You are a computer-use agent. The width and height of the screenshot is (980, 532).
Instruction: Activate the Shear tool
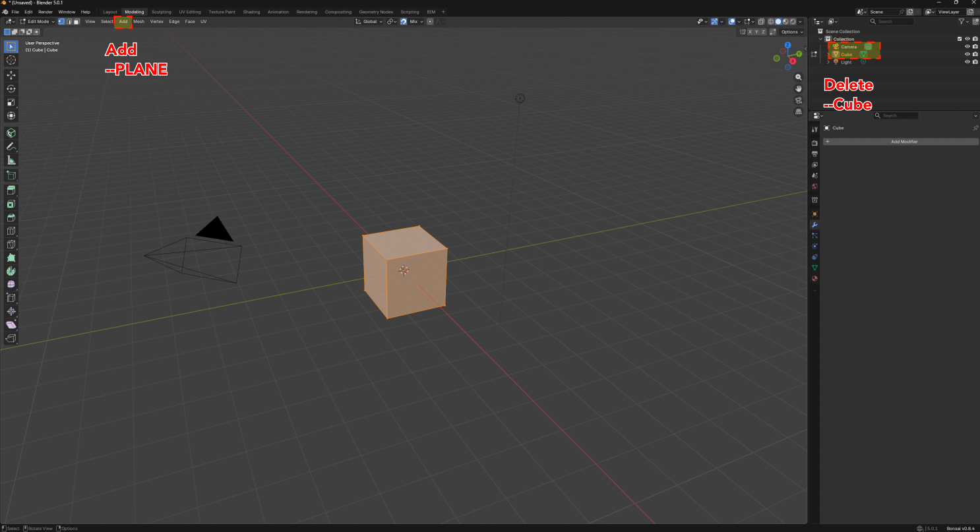click(11, 325)
